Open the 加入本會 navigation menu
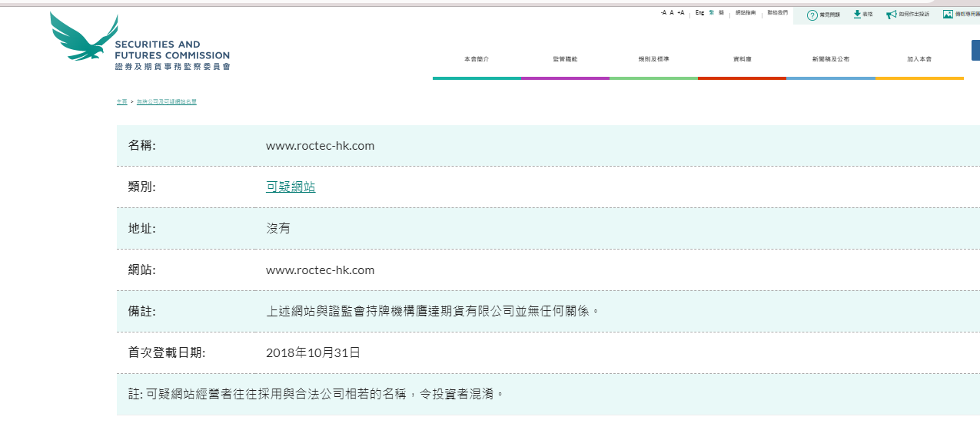This screenshot has width=980, height=430. click(919, 59)
